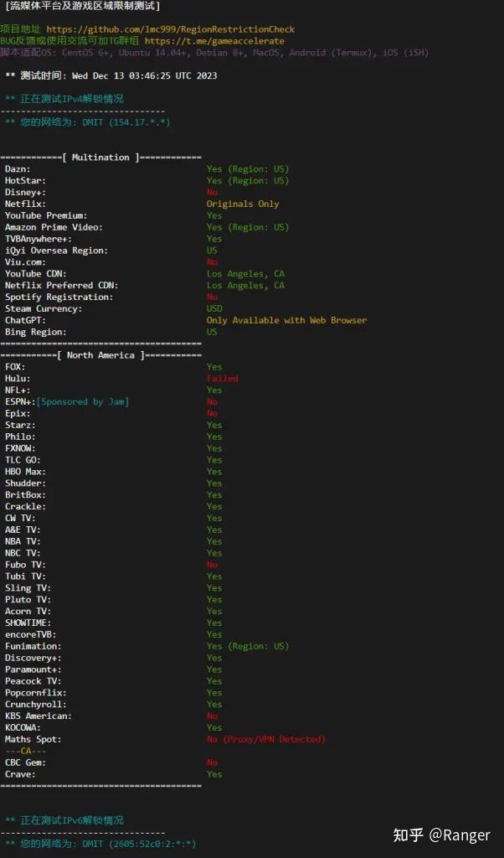Select the 'Pluto TV:' row label
This screenshot has height=858, width=504.
pyautogui.click(x=28, y=599)
